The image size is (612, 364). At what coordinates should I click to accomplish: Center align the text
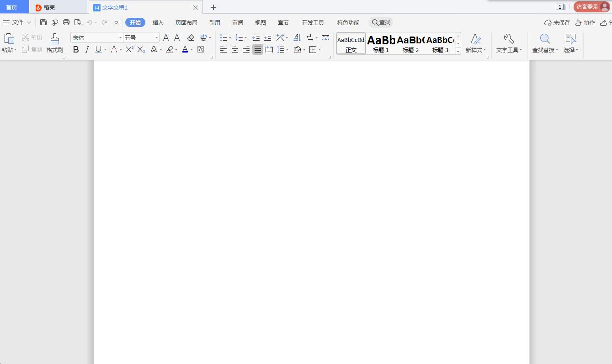(x=235, y=49)
